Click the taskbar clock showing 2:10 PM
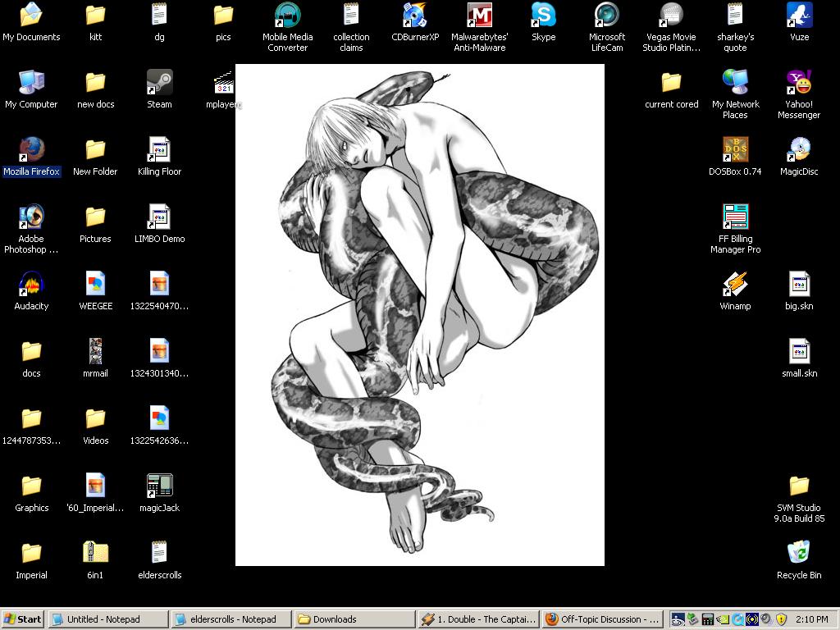Viewport: 840px width, 630px height. pos(811,619)
